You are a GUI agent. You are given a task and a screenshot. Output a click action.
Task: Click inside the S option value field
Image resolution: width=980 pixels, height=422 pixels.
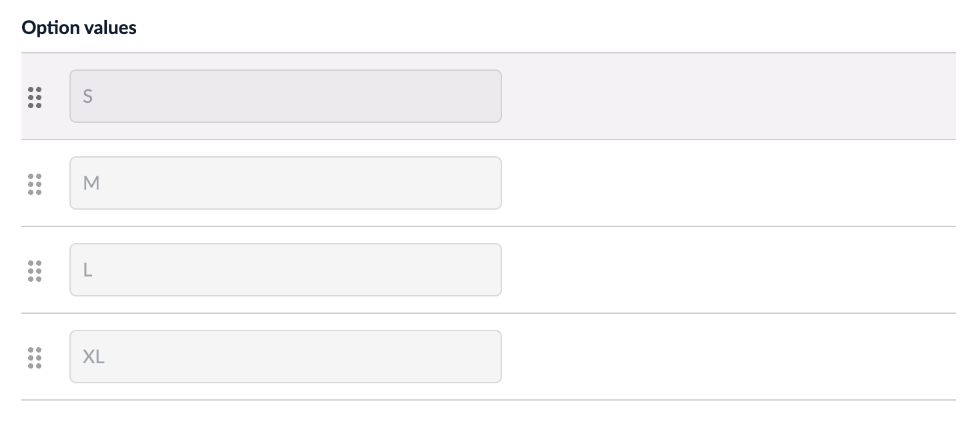tap(286, 96)
